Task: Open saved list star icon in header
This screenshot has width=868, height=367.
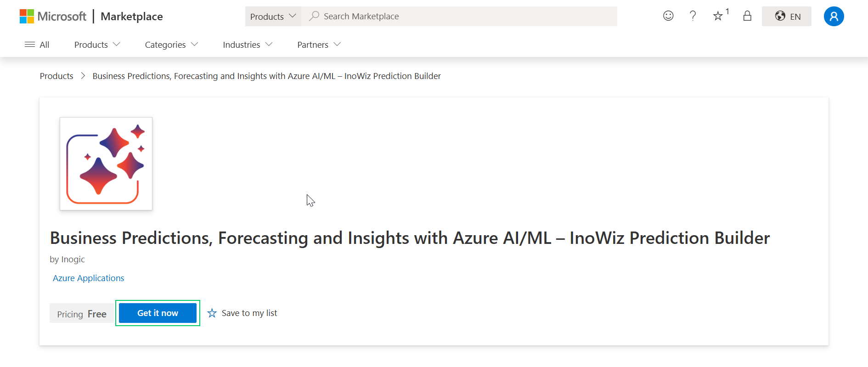Action: (x=718, y=16)
